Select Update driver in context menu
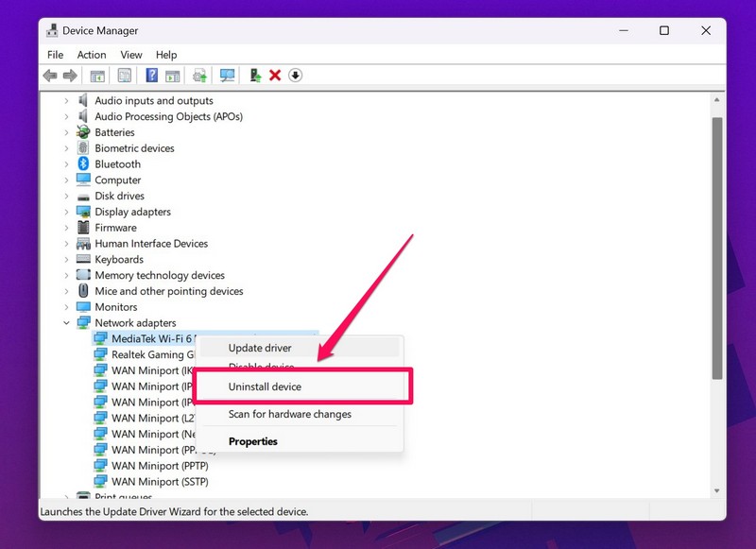The image size is (756, 549). coord(260,348)
